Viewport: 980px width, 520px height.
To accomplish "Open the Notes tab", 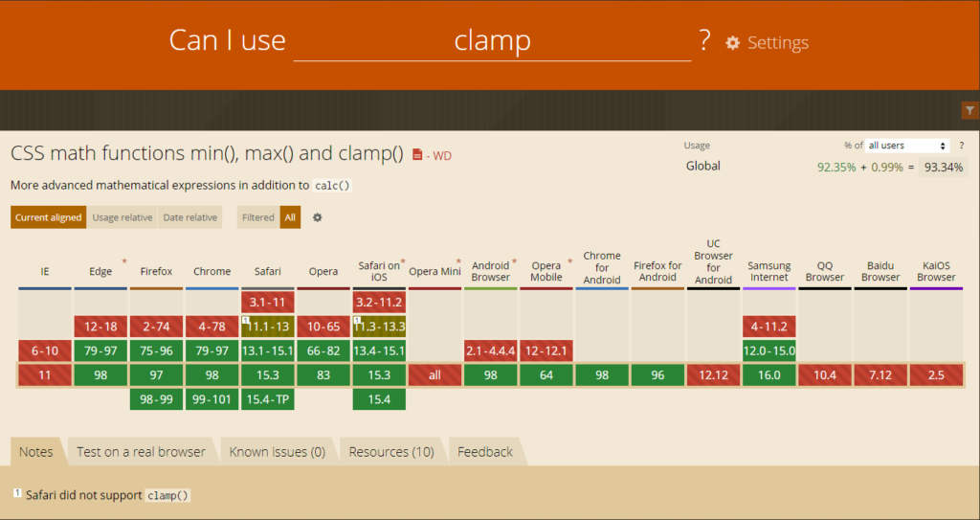I will coord(36,452).
